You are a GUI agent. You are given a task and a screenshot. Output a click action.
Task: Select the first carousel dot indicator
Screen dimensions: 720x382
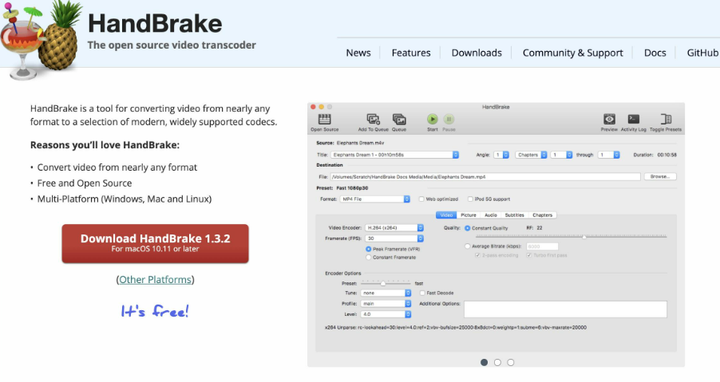[x=484, y=362]
